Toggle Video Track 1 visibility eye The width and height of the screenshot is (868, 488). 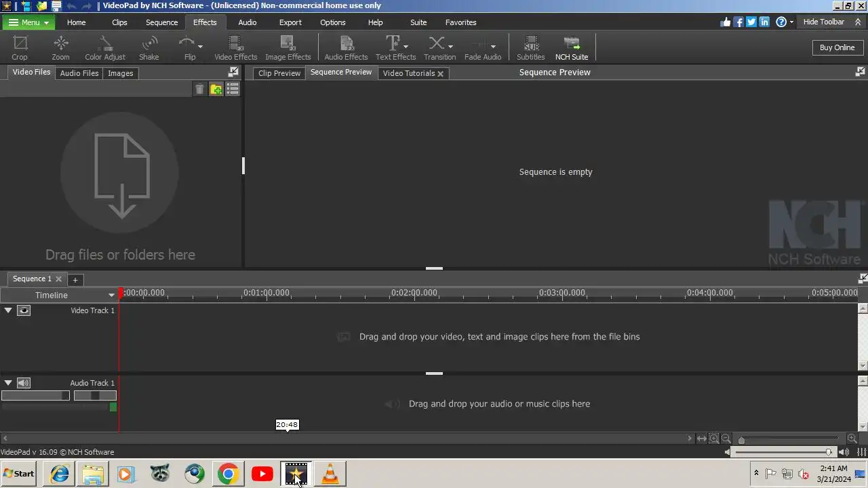(24, 310)
